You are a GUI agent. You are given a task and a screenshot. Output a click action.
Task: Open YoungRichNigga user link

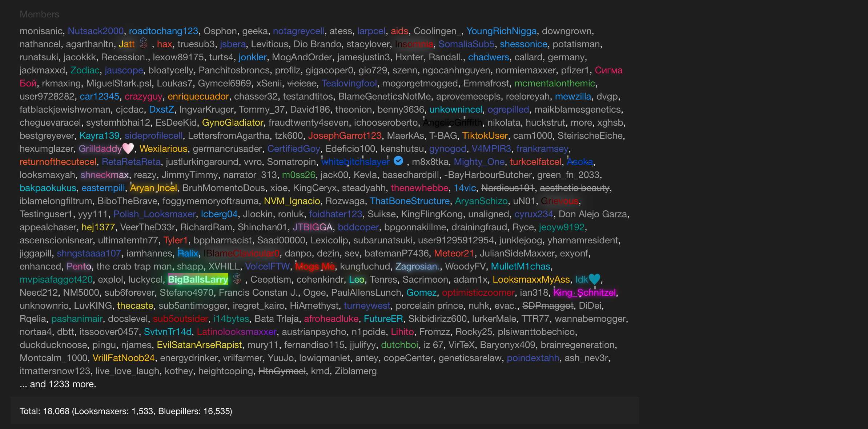[501, 31]
